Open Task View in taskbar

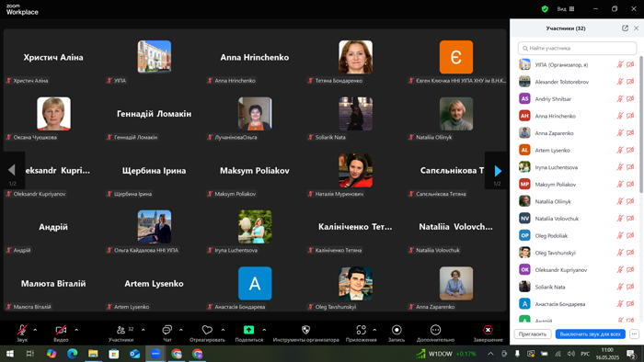[30, 354]
